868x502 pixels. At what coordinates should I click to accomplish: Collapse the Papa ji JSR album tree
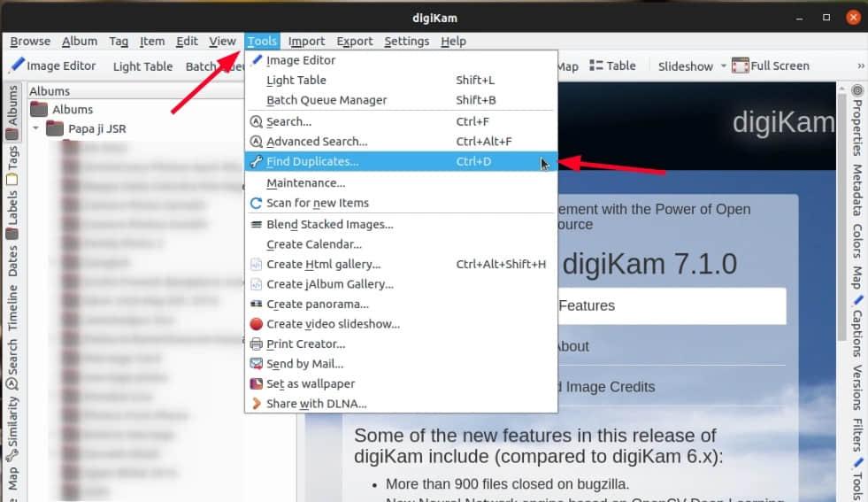[37, 128]
